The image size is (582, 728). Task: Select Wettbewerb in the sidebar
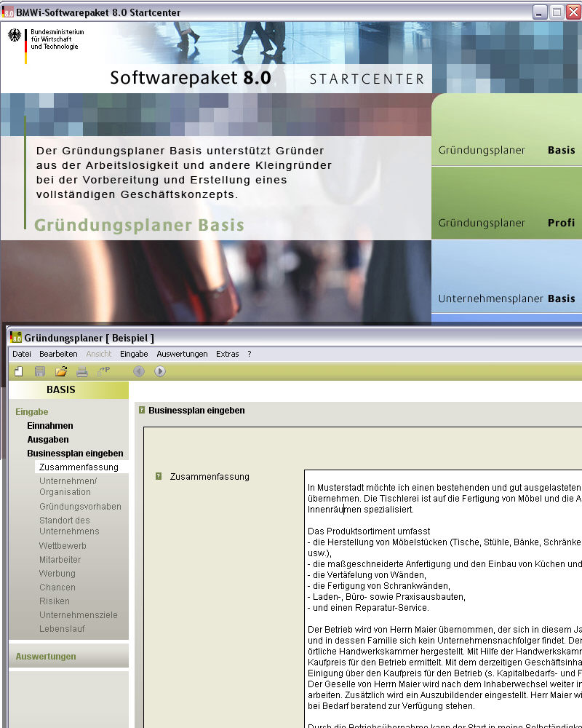(63, 546)
